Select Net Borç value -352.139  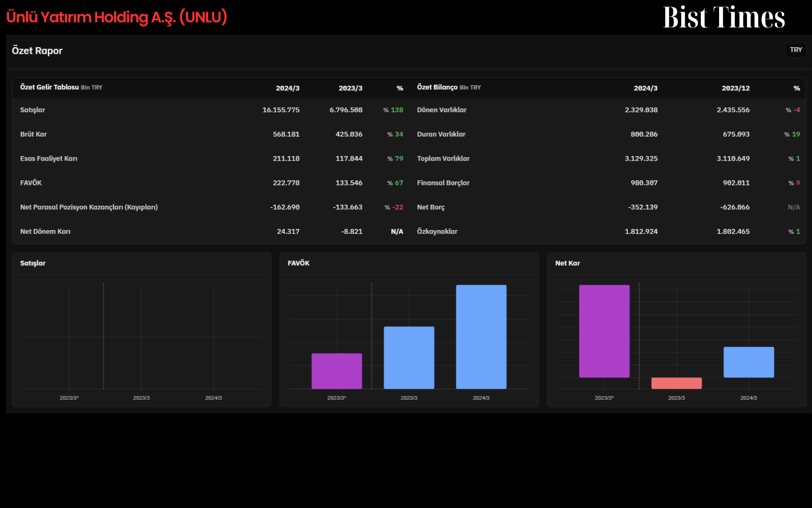642,207
